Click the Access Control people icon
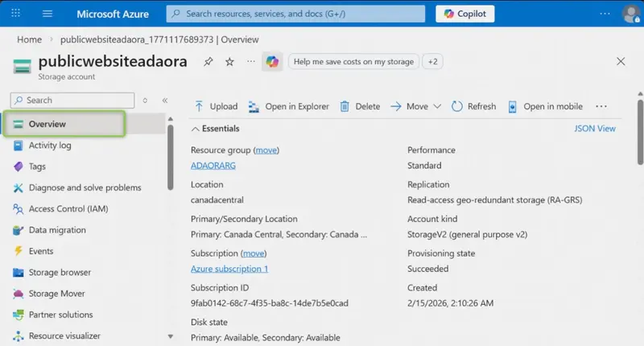Viewport: 644px width, 346px height. tap(18, 209)
